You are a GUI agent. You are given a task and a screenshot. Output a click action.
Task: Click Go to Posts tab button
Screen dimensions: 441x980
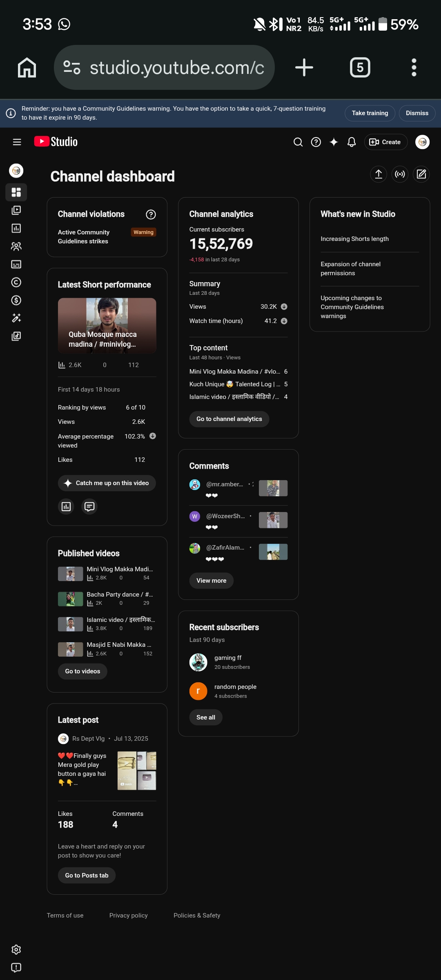[87, 875]
